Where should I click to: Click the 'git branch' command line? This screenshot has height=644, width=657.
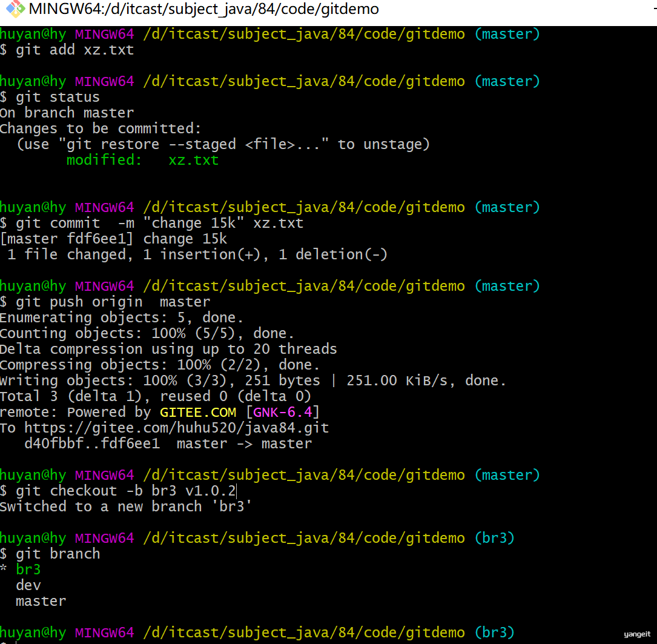50,554
